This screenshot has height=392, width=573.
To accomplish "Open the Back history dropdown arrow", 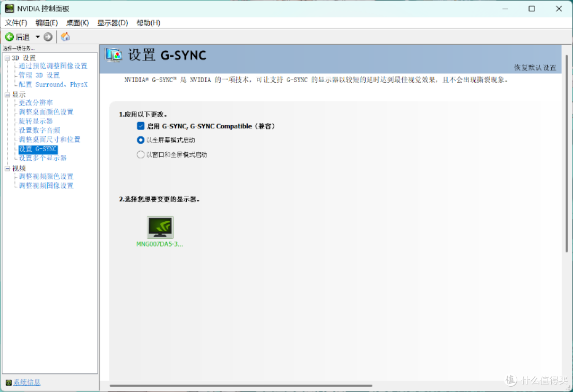I will tap(37, 37).
